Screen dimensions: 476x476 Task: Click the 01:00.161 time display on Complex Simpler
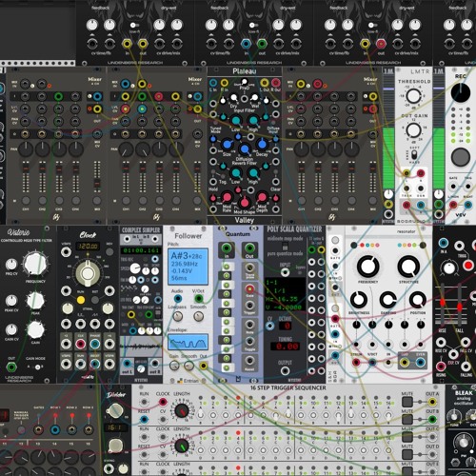coord(141,250)
